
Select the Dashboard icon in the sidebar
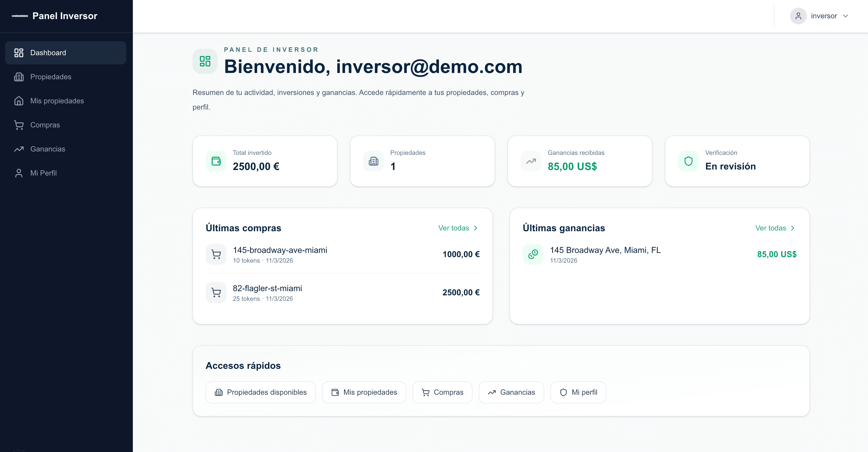(x=19, y=53)
